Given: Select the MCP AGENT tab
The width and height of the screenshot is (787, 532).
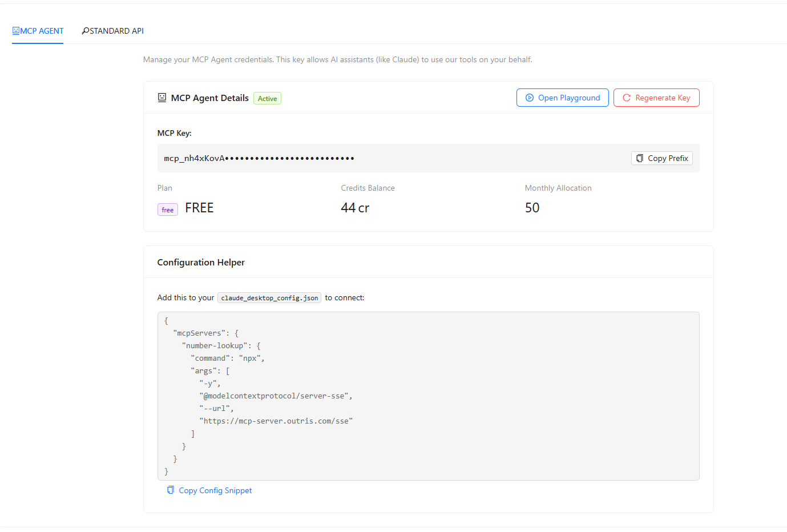Looking at the screenshot, I should pos(37,30).
